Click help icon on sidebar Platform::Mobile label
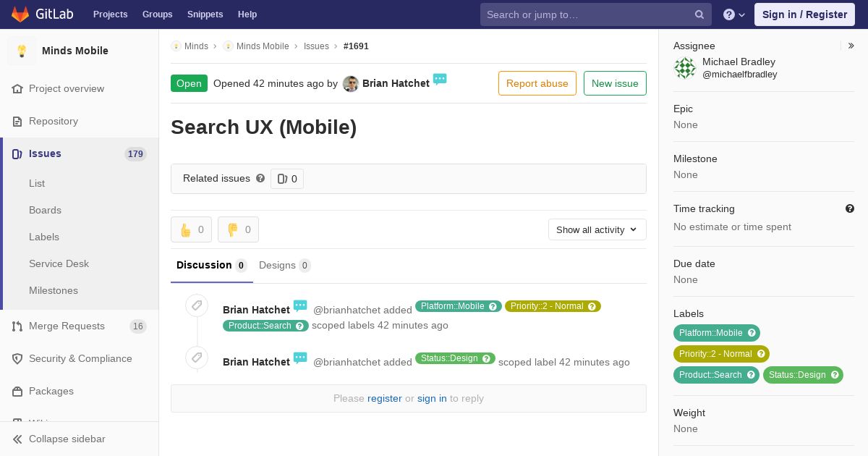 pyautogui.click(x=752, y=333)
